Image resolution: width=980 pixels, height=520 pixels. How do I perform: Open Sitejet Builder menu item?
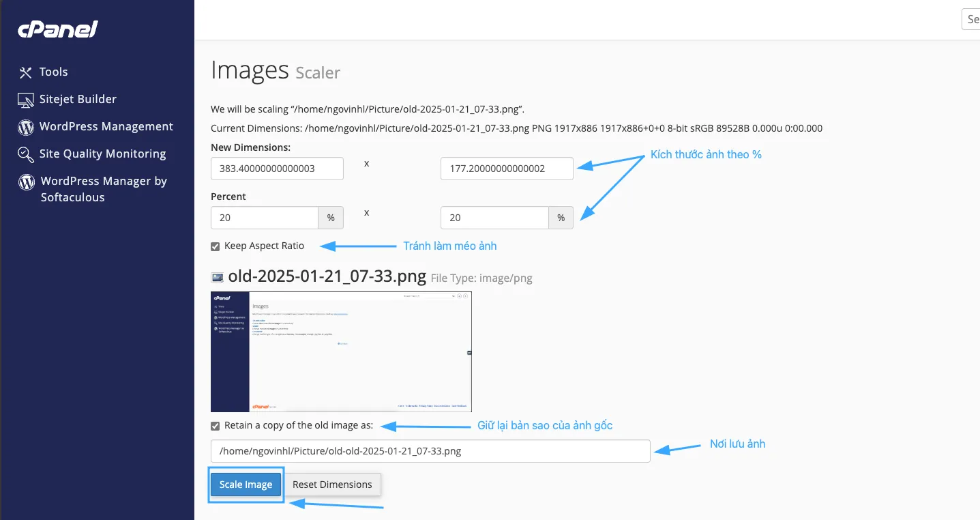coord(78,99)
